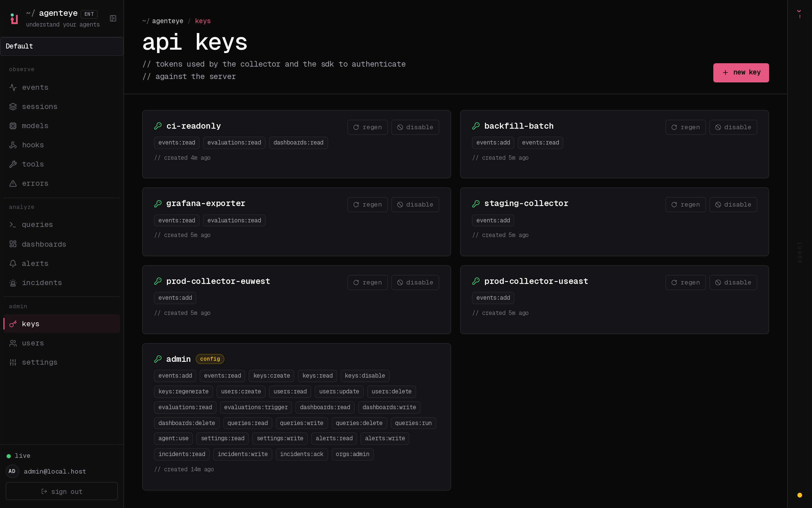
Task: Click evaluations:read tag on grafana-exporter
Action: (234, 220)
